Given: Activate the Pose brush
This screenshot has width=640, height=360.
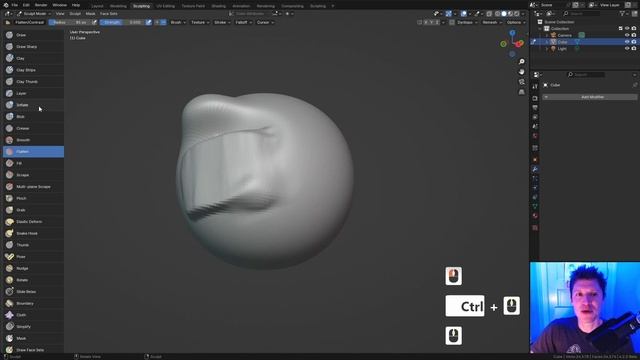Looking at the screenshot, I should (x=33, y=257).
